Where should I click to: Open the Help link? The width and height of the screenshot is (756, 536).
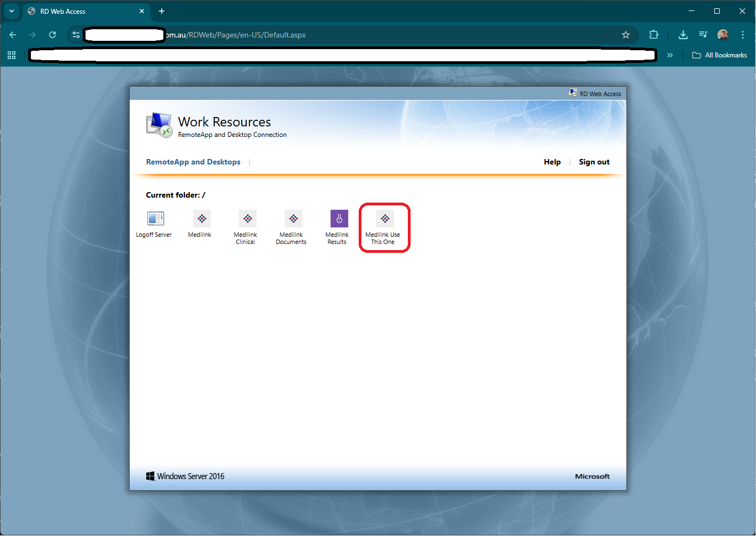click(x=552, y=162)
